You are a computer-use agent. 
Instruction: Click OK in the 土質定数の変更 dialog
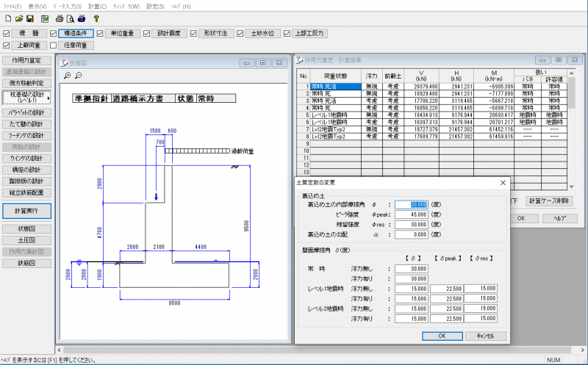coord(442,336)
